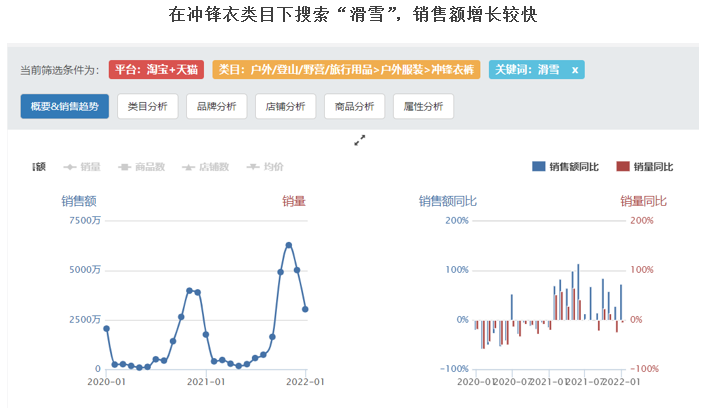
Task: Click the blue 销售额同比 legend swatch
Action: [538, 167]
